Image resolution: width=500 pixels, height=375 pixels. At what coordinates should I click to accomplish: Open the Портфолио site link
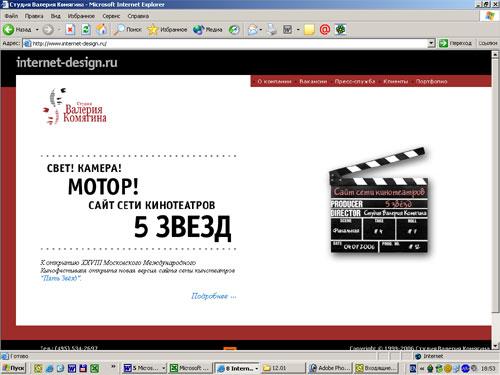coord(431,81)
